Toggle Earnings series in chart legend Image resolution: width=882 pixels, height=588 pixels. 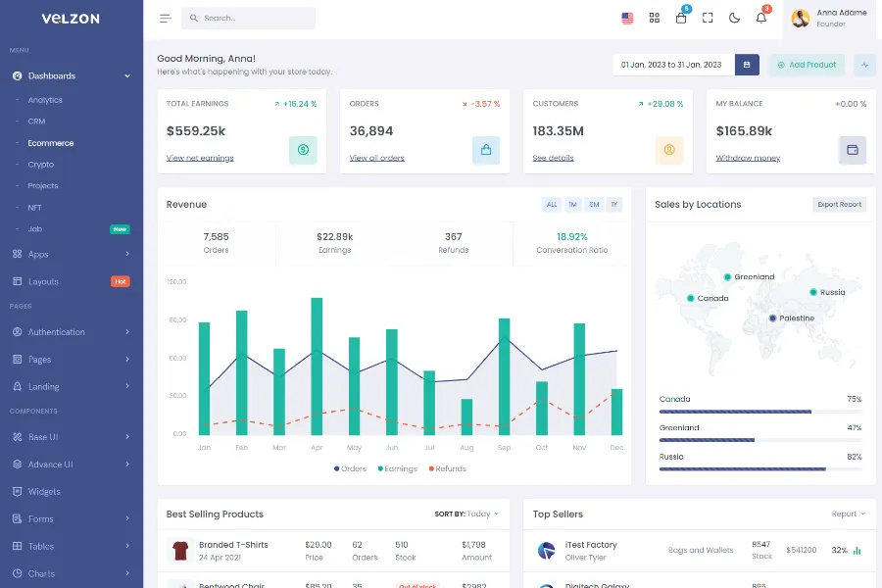pos(398,468)
